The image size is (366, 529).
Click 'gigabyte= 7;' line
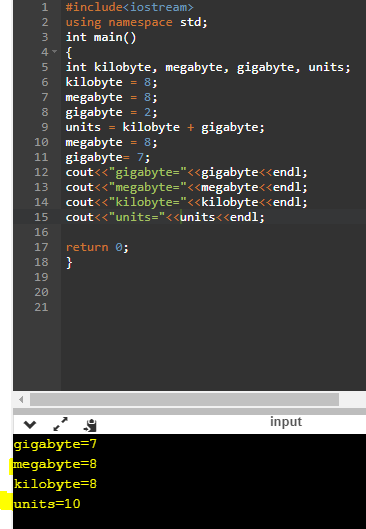(x=108, y=157)
